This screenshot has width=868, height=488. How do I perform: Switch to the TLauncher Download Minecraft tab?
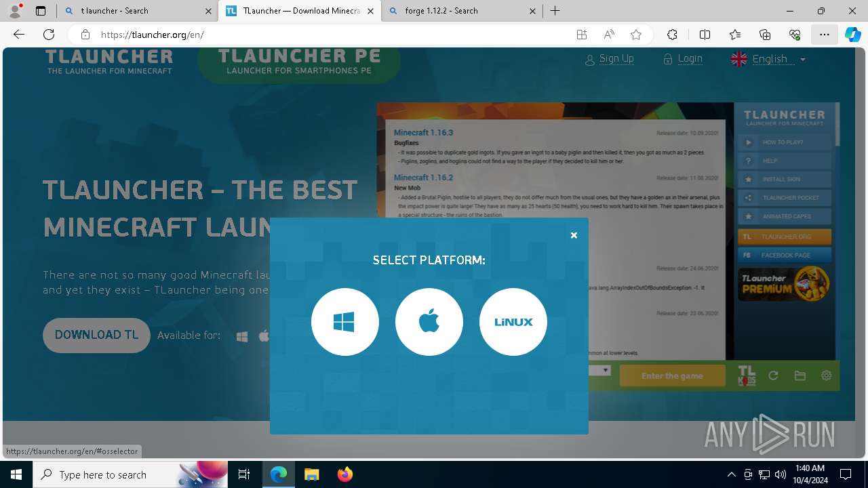pos(300,11)
